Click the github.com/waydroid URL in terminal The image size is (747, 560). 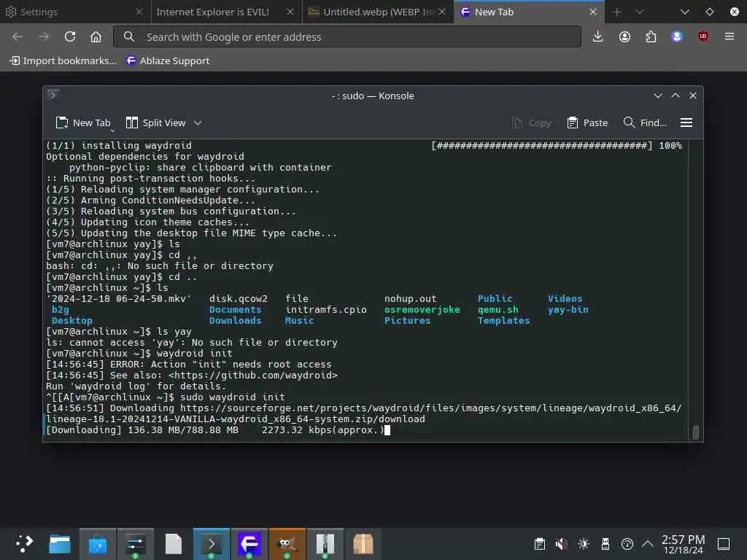tap(253, 376)
